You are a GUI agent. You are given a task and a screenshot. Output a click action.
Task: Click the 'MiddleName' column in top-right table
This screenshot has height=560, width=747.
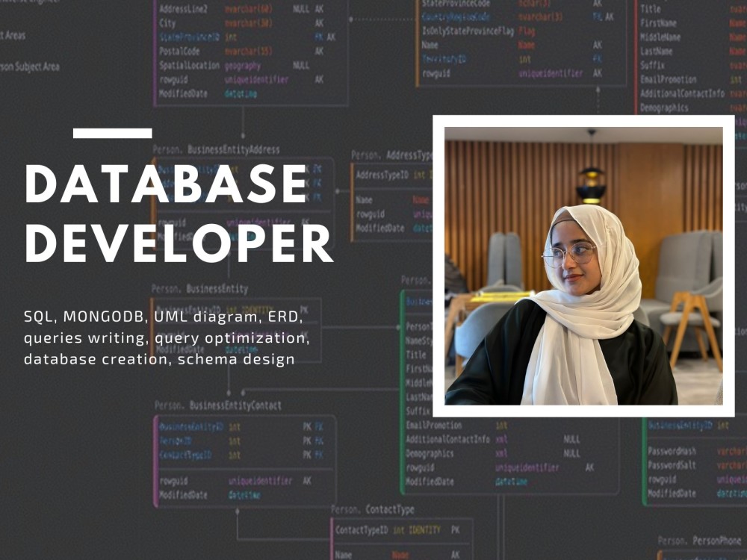point(693,37)
